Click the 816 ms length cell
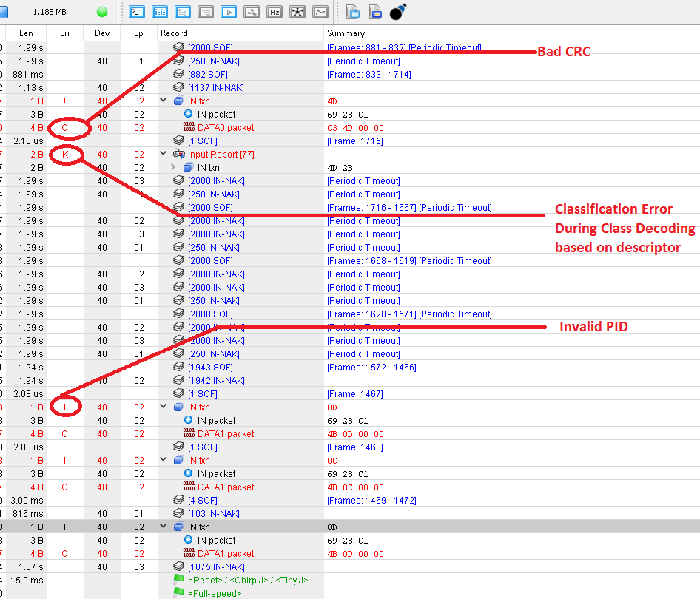700x599 pixels. tap(27, 514)
